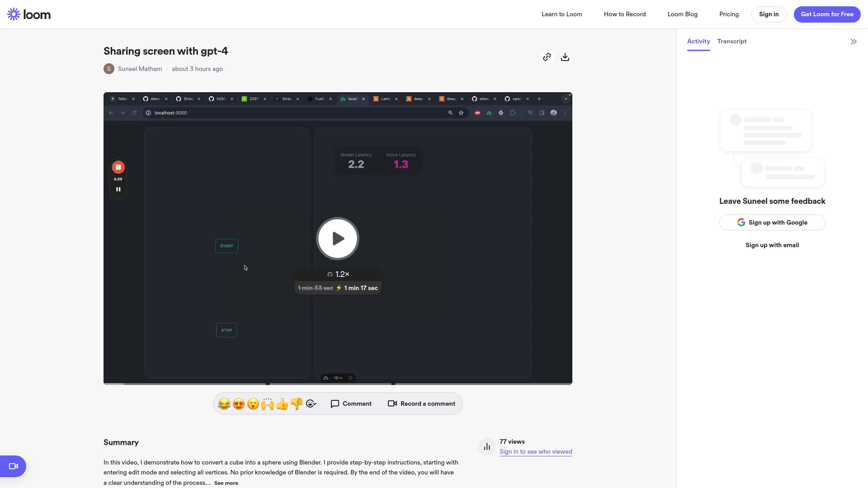
Task: React with the raised hands emoji
Action: tap(268, 404)
